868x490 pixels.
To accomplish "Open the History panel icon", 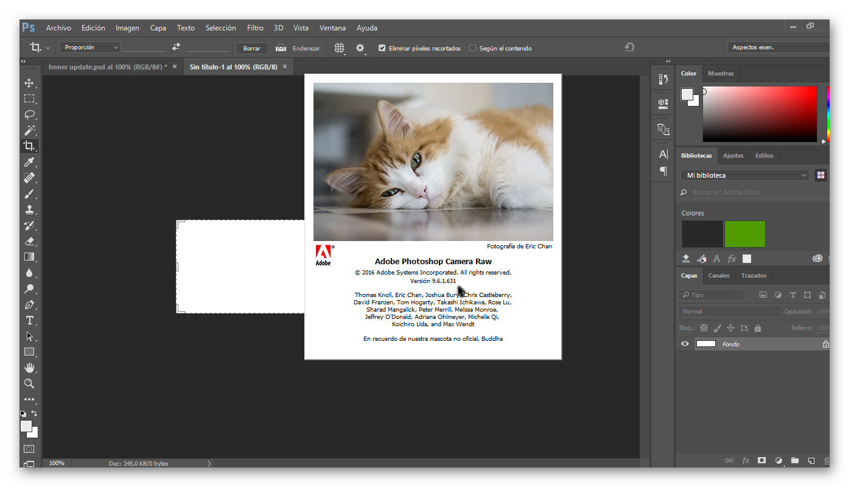I will pyautogui.click(x=663, y=79).
